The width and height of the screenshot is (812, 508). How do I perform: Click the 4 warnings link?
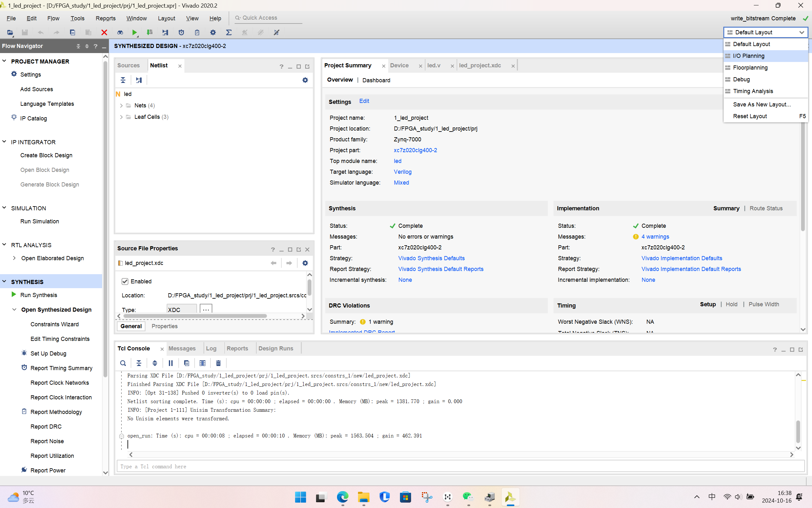tap(655, 237)
